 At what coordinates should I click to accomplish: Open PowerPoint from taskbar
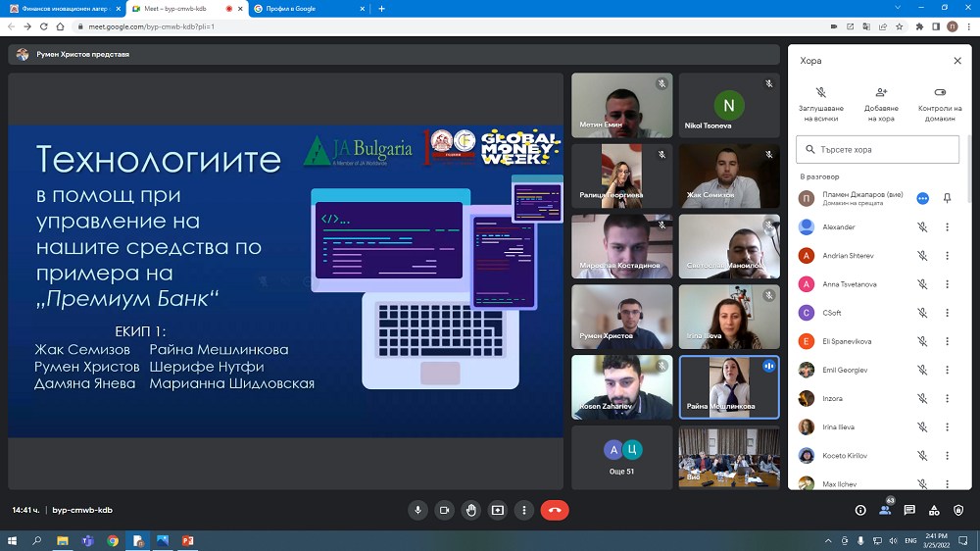(187, 541)
